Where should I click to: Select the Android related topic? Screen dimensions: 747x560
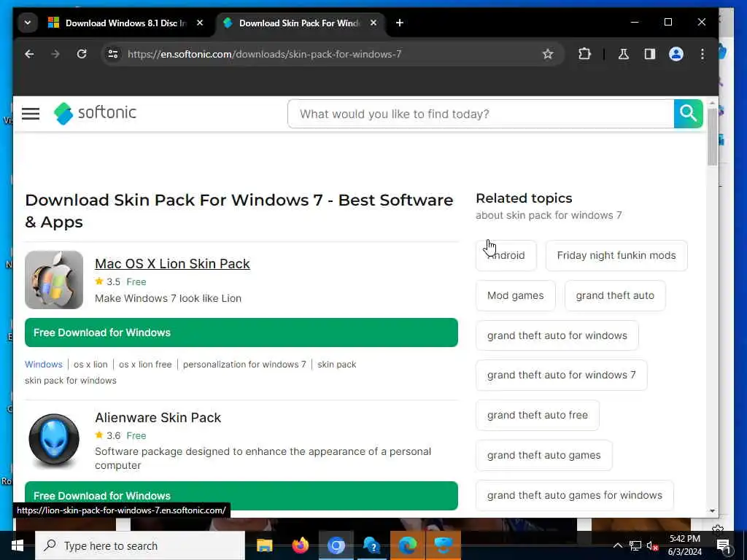pos(506,255)
